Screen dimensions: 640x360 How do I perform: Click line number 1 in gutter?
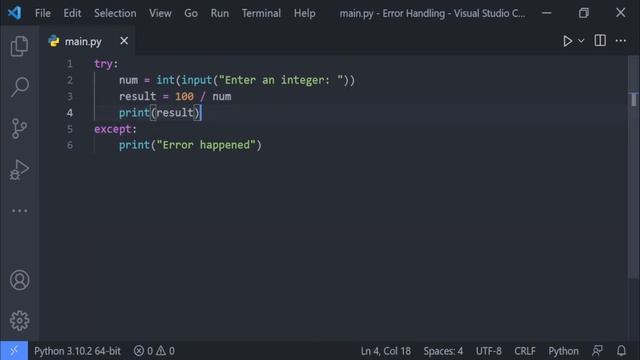(70, 64)
